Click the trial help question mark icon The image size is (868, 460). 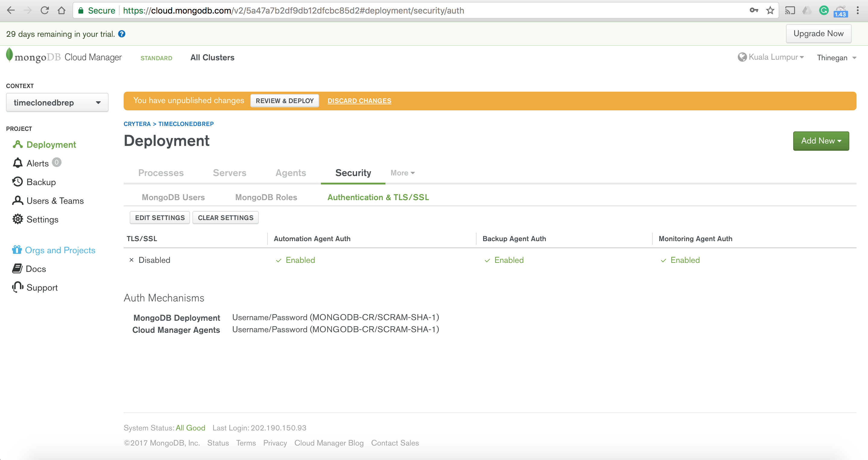click(x=122, y=34)
